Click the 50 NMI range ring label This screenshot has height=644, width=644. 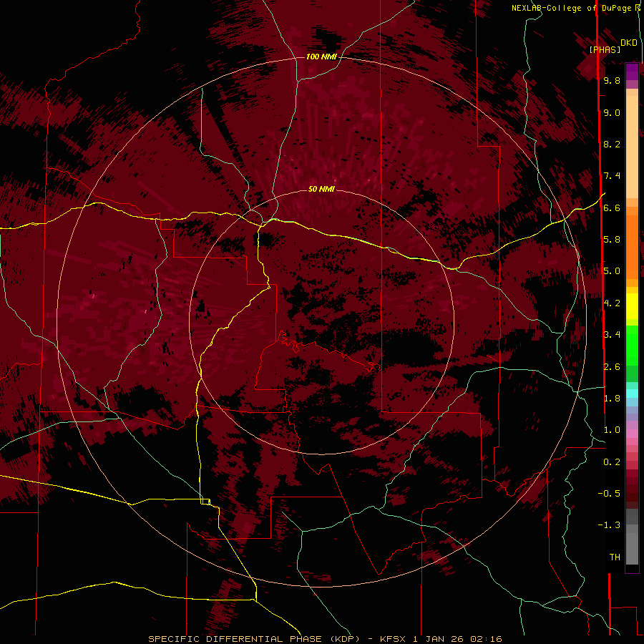click(321, 189)
